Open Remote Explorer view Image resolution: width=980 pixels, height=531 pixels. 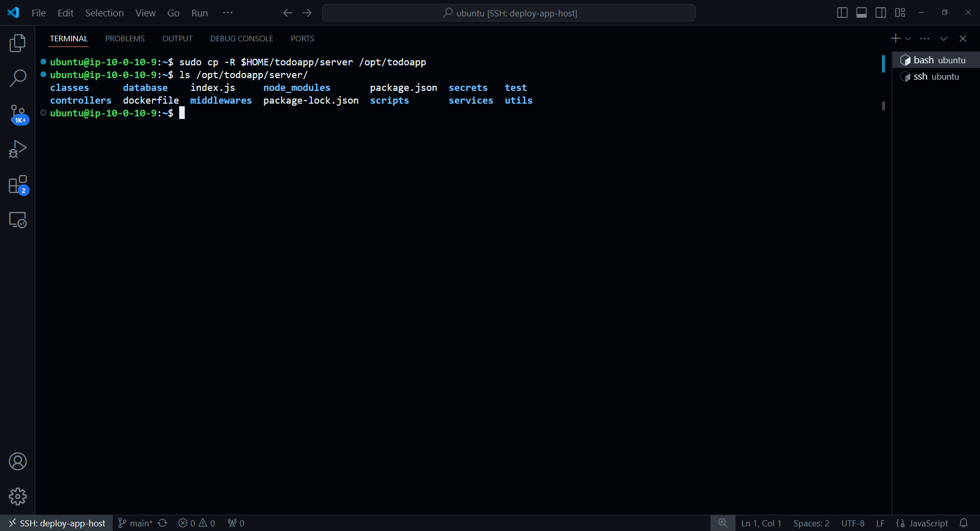tap(17, 220)
